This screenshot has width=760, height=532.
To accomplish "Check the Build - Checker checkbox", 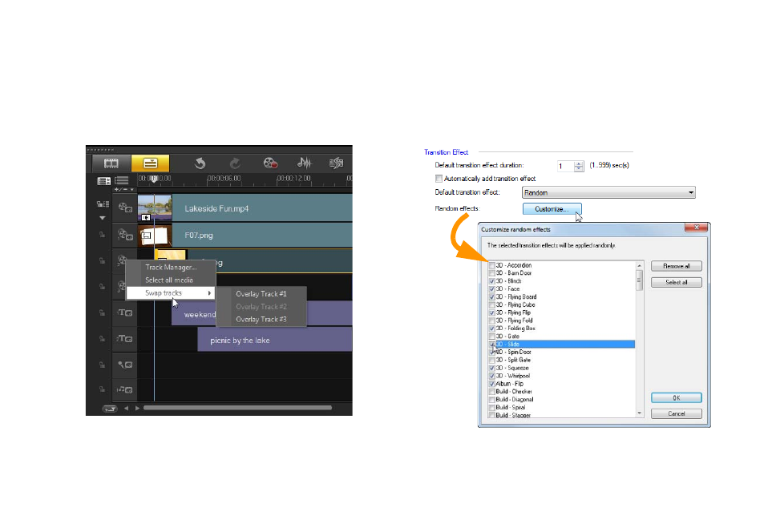I will pos(492,392).
